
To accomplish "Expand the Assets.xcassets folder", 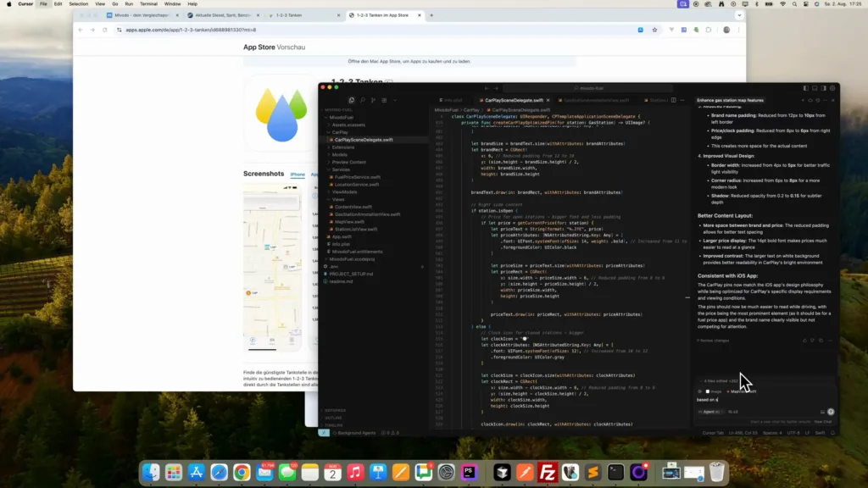I will [x=348, y=125].
